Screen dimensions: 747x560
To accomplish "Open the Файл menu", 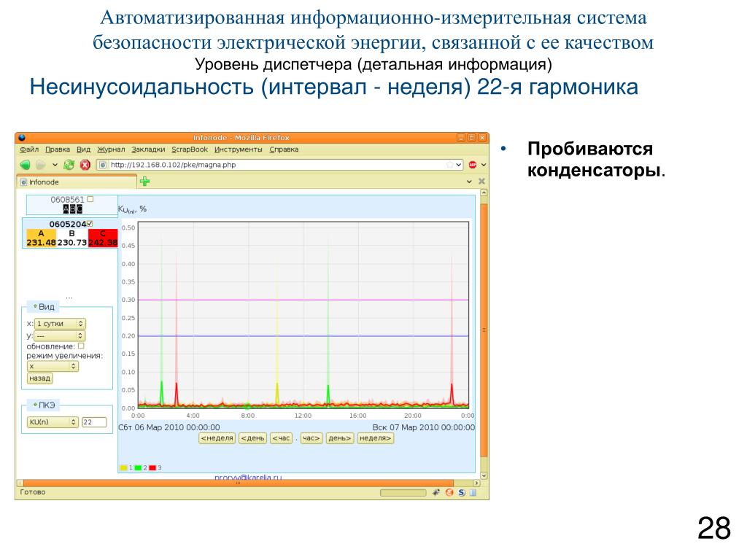I will click(x=29, y=149).
